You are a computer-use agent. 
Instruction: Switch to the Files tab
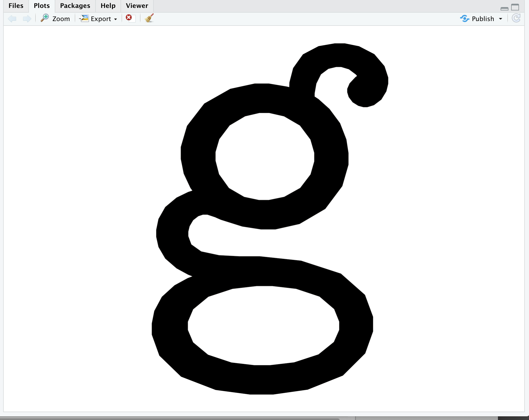[x=16, y=6]
